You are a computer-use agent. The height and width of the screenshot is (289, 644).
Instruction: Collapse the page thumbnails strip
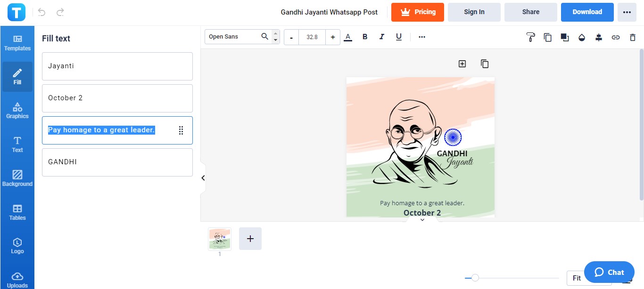(422, 220)
